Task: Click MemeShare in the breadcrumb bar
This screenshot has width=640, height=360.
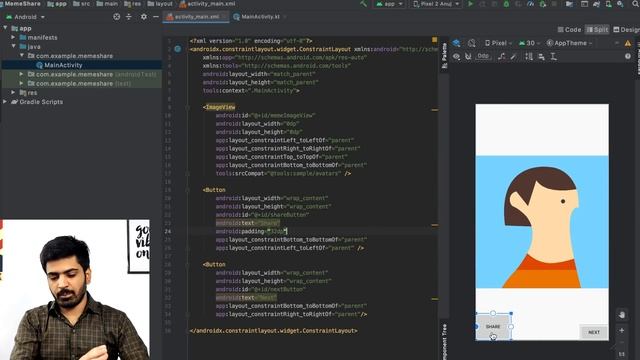Action: (23, 4)
